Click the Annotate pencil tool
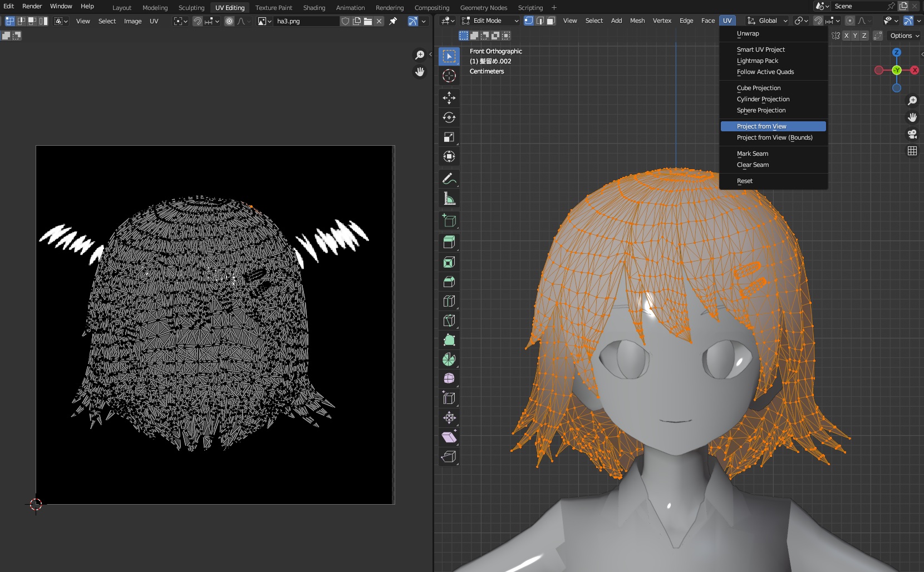The height and width of the screenshot is (572, 924). (x=449, y=179)
